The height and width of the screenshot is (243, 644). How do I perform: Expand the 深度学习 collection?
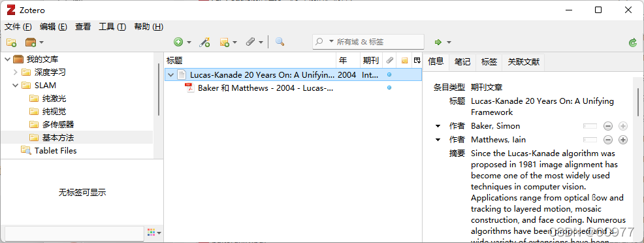16,73
